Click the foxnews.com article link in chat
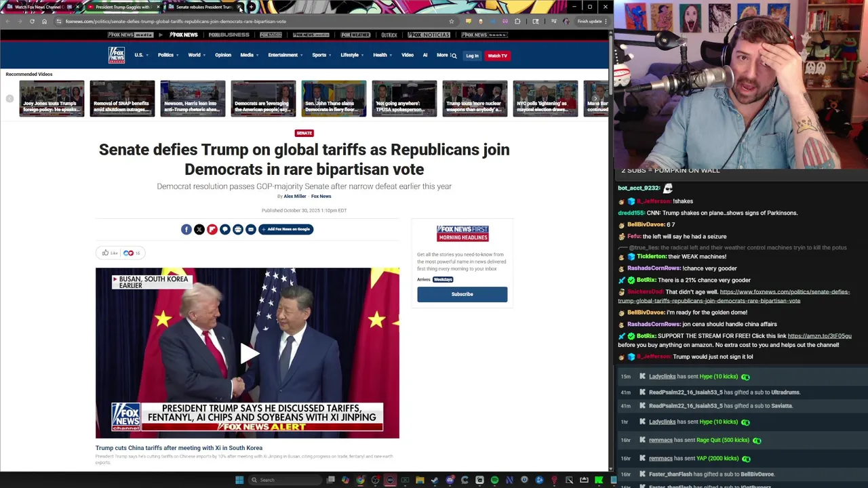This screenshot has width=868, height=488. pos(734,296)
